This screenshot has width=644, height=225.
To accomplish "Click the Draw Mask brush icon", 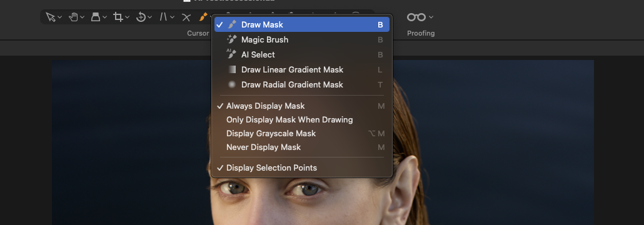I will coord(232,24).
